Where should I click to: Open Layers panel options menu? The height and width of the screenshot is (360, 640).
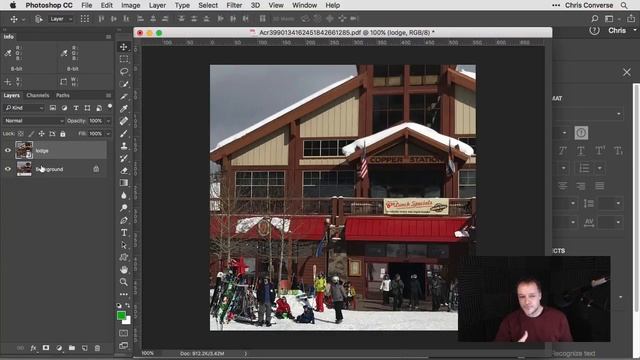108,96
